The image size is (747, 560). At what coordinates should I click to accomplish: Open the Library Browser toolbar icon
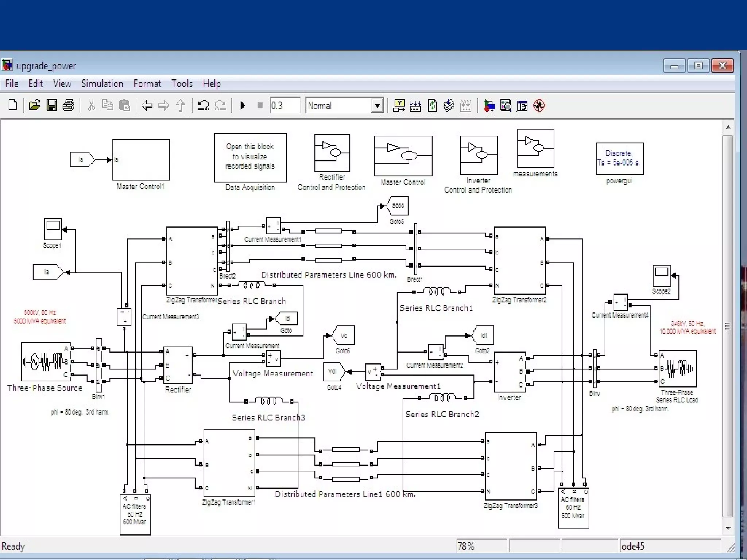[x=489, y=106]
